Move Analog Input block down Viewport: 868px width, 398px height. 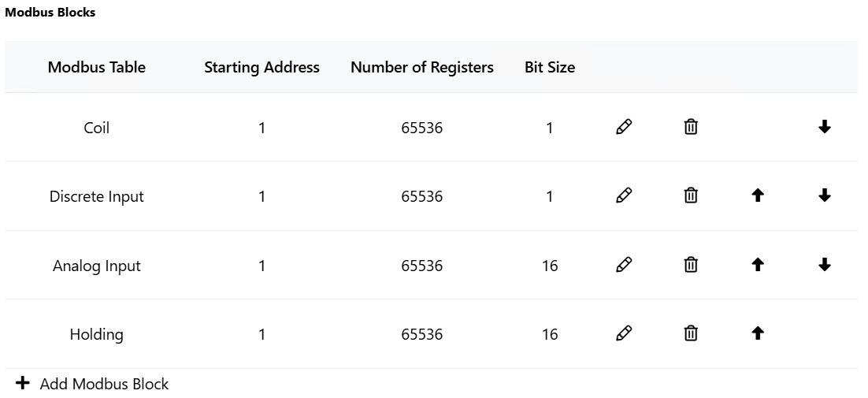(x=824, y=265)
